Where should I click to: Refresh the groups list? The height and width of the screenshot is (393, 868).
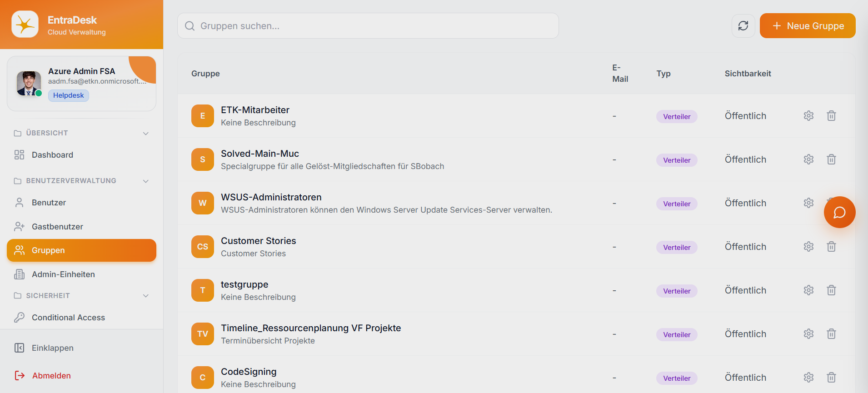(x=743, y=26)
